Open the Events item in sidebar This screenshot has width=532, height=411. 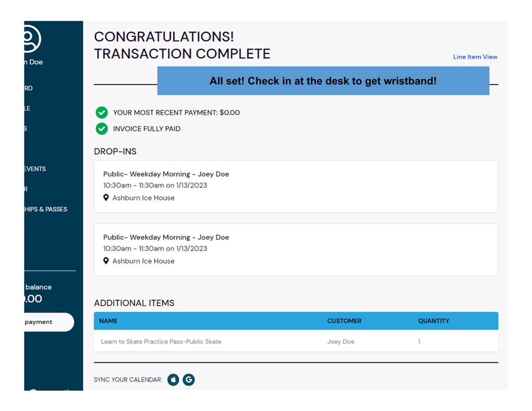[x=35, y=169]
